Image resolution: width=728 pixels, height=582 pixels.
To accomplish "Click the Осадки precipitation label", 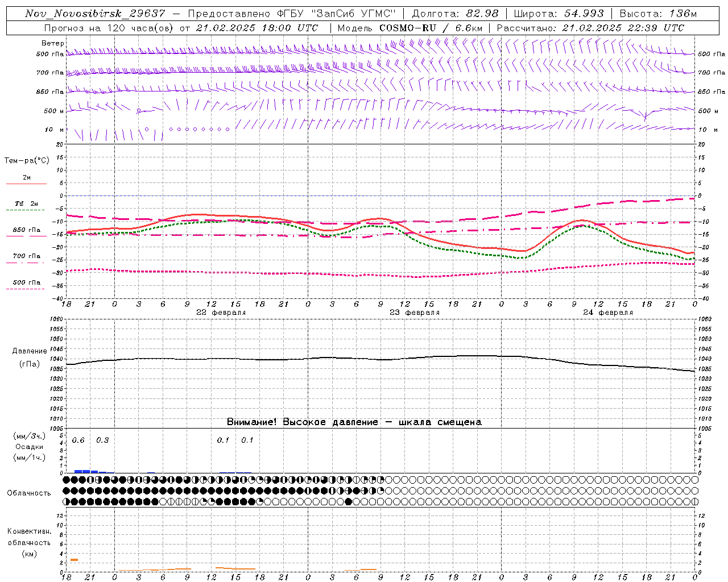I will point(30,447).
